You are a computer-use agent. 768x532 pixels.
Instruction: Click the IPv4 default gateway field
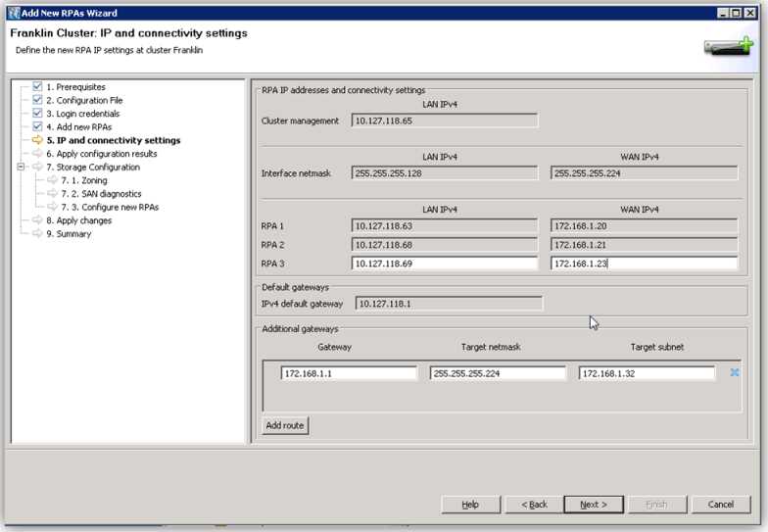coord(449,304)
